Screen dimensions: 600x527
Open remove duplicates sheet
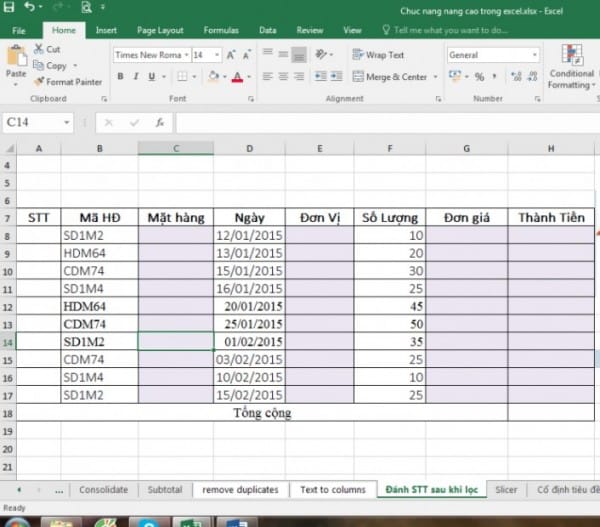coord(240,489)
